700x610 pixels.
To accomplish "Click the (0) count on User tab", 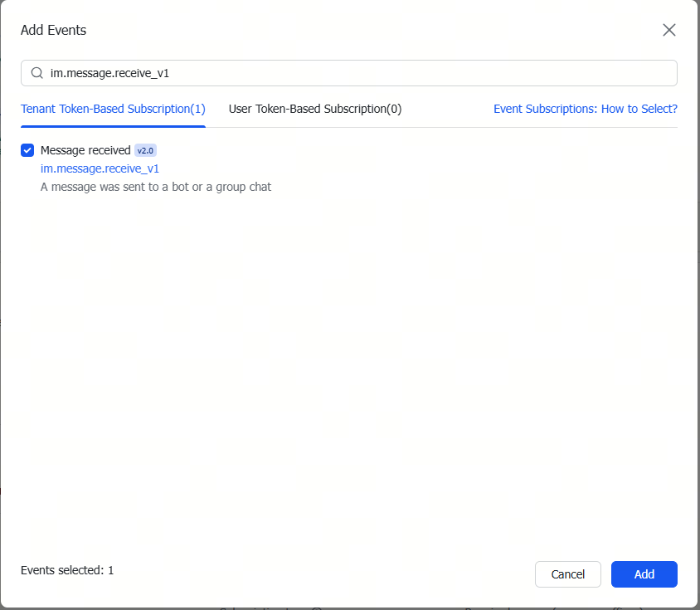I will point(394,109).
